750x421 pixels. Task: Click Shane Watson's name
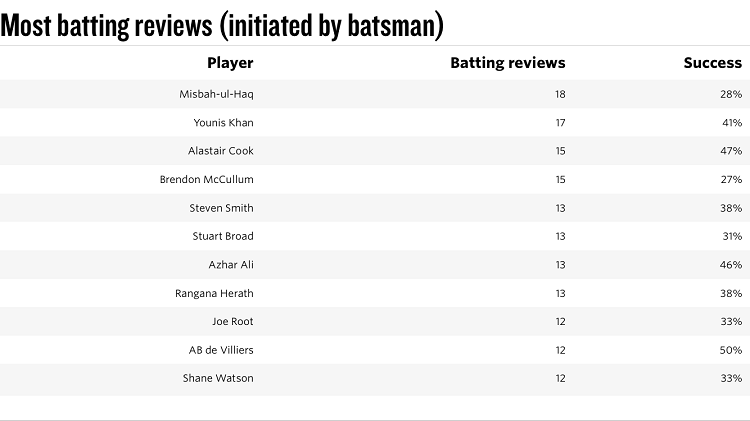point(218,378)
